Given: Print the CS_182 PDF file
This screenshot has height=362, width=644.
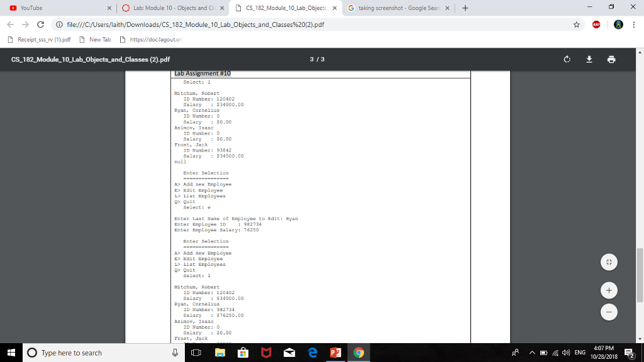Looking at the screenshot, I should click(612, 58).
